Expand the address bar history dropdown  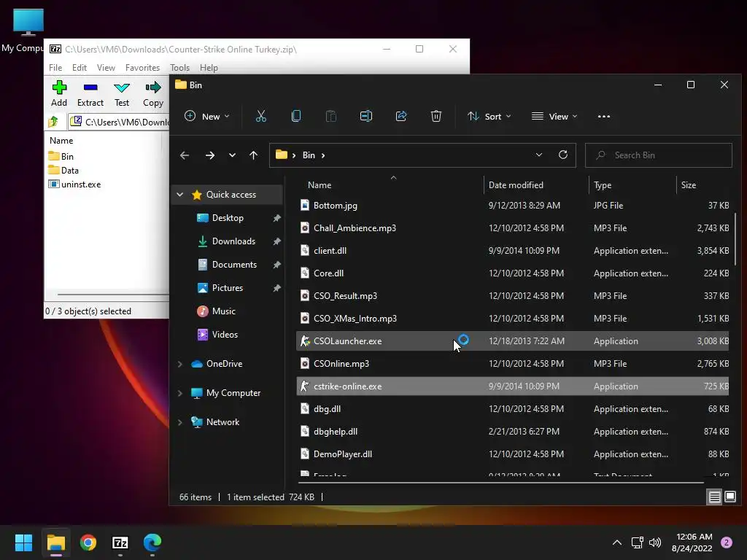pyautogui.click(x=539, y=155)
